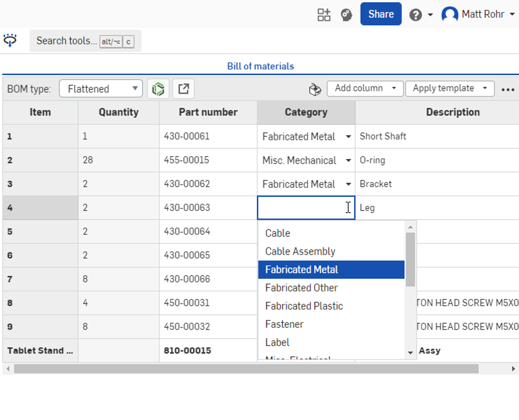Open BOM in a new tab icon
The width and height of the screenshot is (519, 420).
[184, 88]
